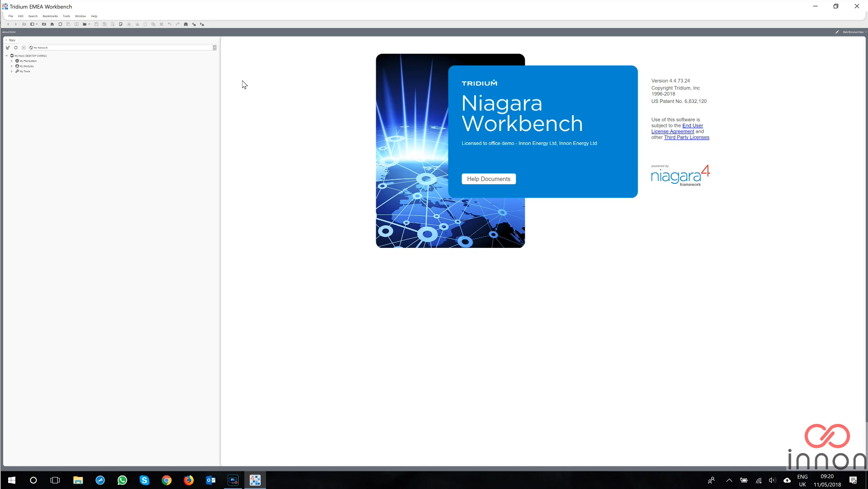Open Skype from taskbar

click(x=145, y=480)
